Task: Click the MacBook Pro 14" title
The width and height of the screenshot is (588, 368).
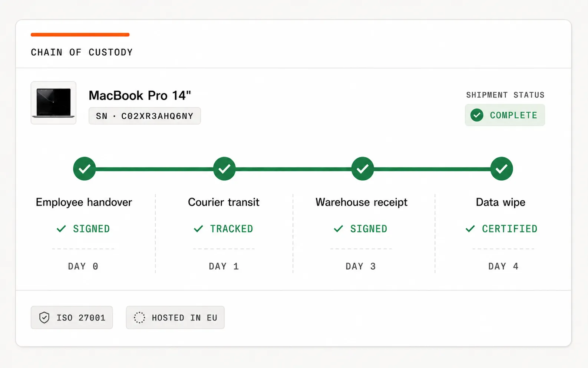Action: tap(140, 95)
